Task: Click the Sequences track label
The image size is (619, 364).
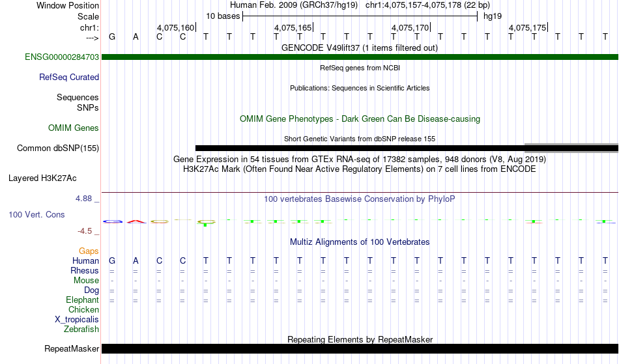Action: pyautogui.click(x=78, y=98)
